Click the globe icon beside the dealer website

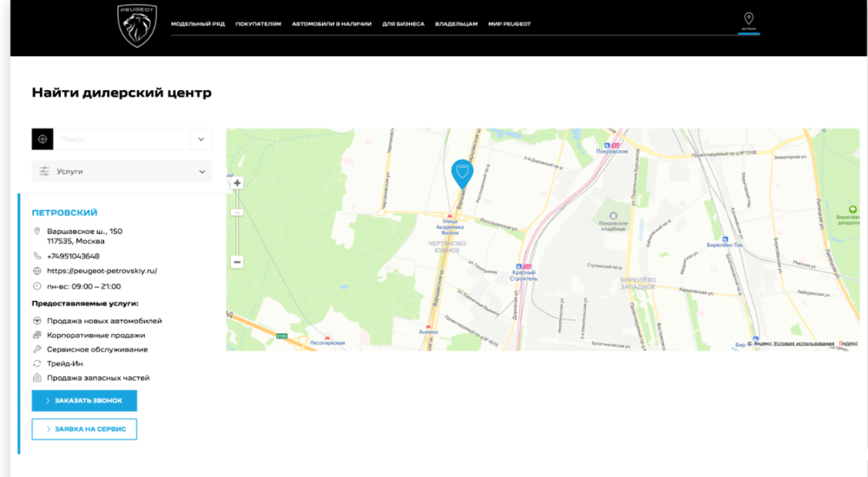(37, 271)
